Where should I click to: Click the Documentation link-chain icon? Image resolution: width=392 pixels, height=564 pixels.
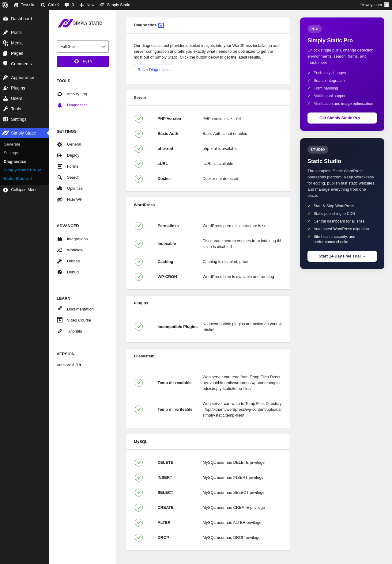[60, 308]
